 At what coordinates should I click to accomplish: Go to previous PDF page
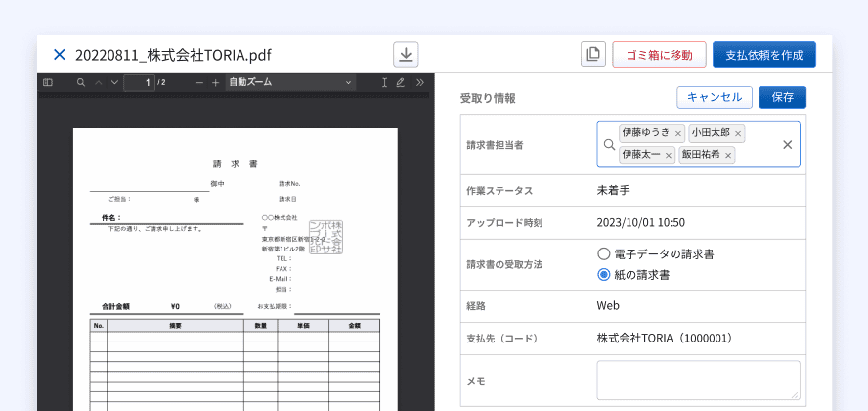tap(99, 82)
